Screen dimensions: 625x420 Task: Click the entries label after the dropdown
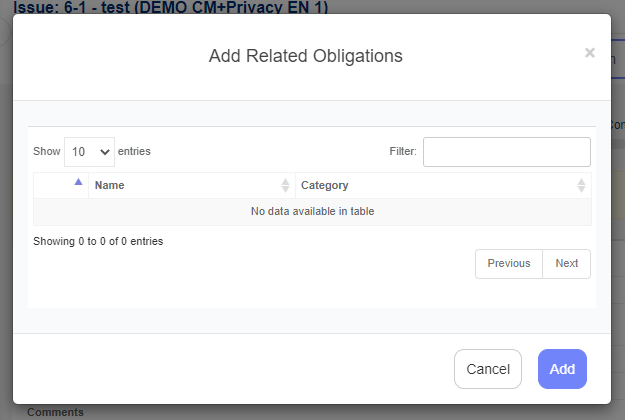[x=134, y=151]
